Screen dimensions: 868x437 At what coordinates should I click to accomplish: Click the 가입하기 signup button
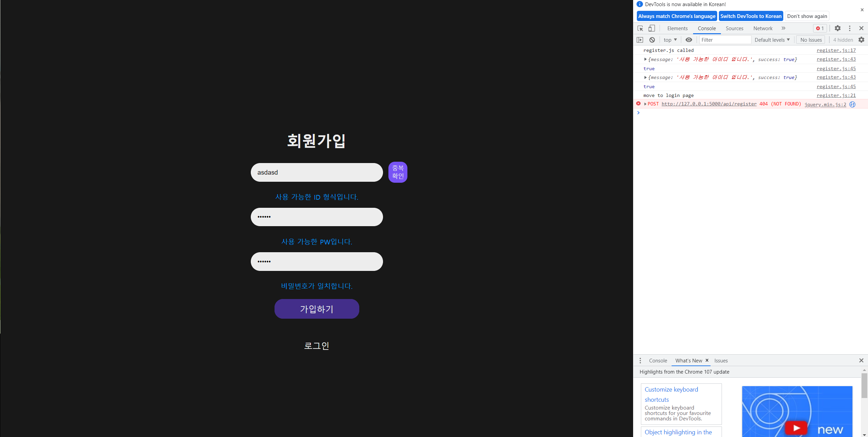pyautogui.click(x=317, y=309)
